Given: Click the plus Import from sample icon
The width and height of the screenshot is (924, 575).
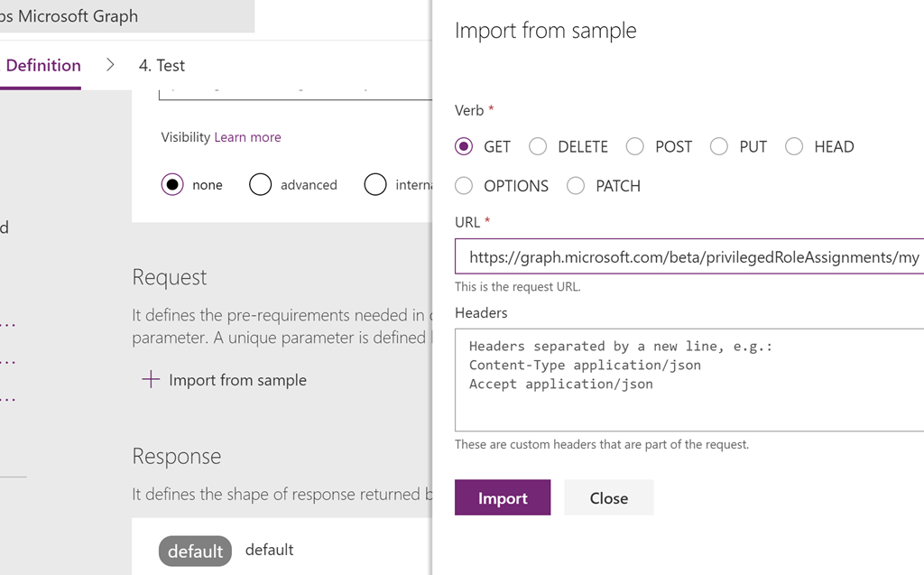Looking at the screenshot, I should point(151,379).
